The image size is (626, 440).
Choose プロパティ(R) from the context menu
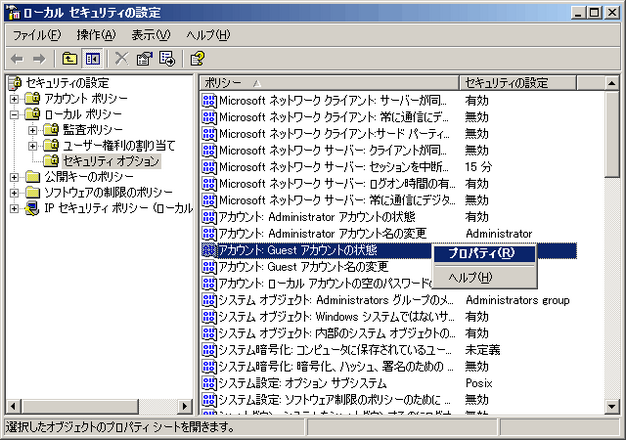pyautogui.click(x=485, y=253)
